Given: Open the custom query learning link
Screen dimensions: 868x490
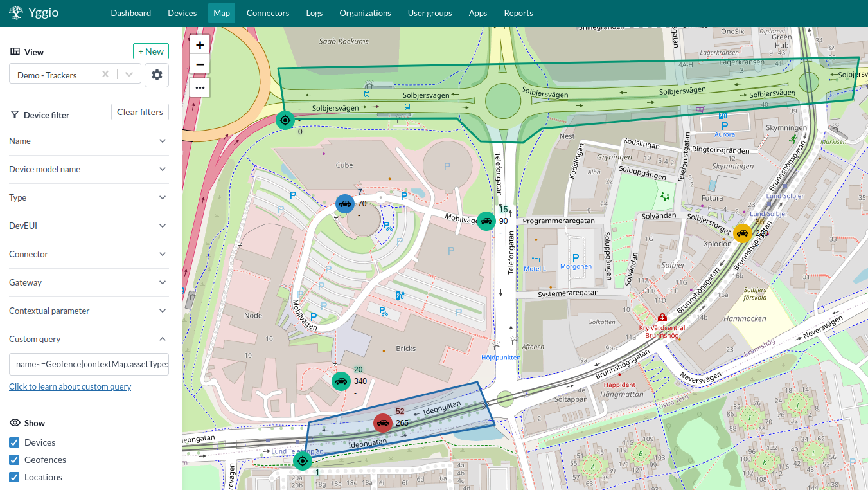Looking at the screenshot, I should [69, 386].
